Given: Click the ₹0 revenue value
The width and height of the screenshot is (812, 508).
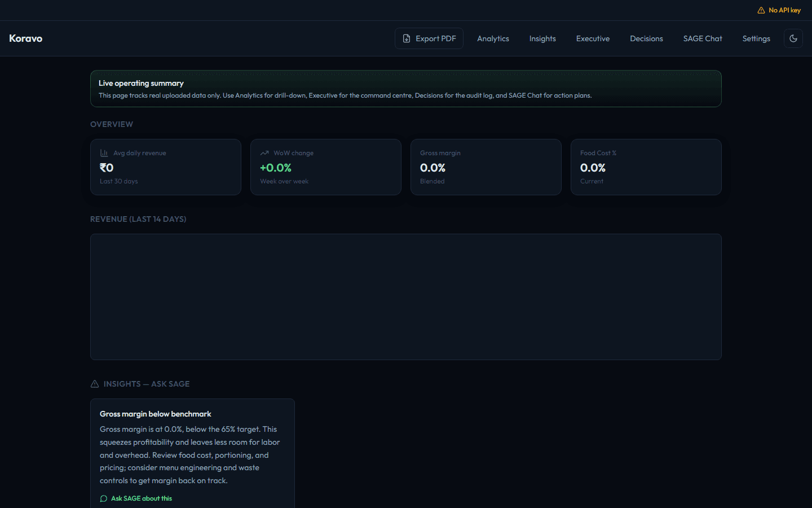Looking at the screenshot, I should tap(107, 168).
